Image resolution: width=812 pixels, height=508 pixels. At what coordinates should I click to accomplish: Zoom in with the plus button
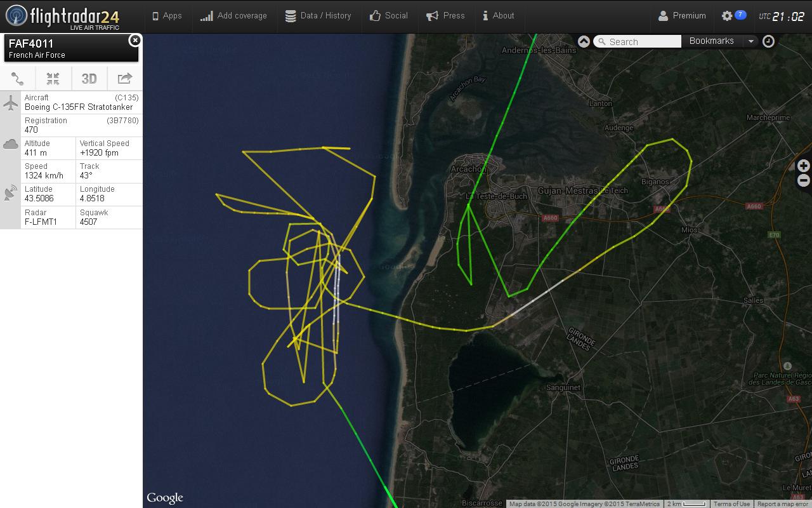click(x=803, y=166)
